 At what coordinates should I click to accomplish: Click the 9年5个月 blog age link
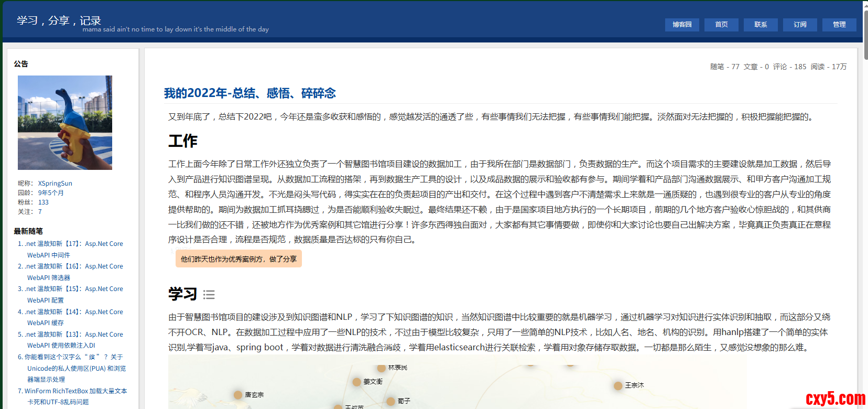coord(51,193)
